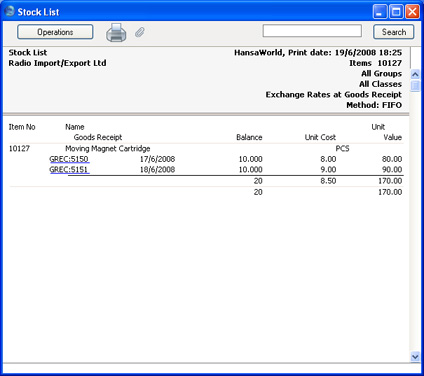
Task: Click the HansaWorld globe title icon
Action: [x=9, y=11]
